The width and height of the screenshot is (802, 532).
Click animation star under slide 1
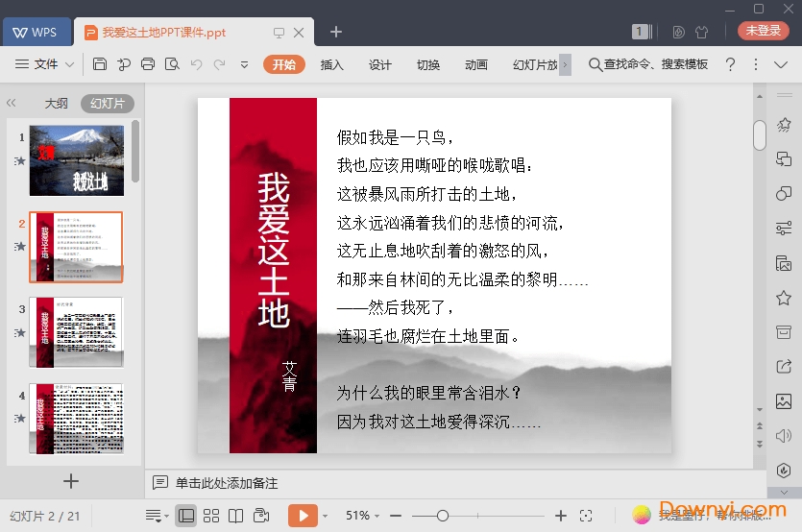click(x=19, y=161)
